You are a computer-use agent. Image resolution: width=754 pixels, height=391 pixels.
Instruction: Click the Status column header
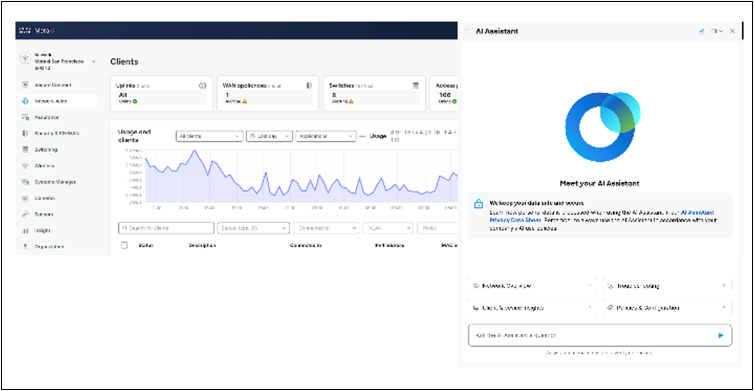[x=146, y=245]
